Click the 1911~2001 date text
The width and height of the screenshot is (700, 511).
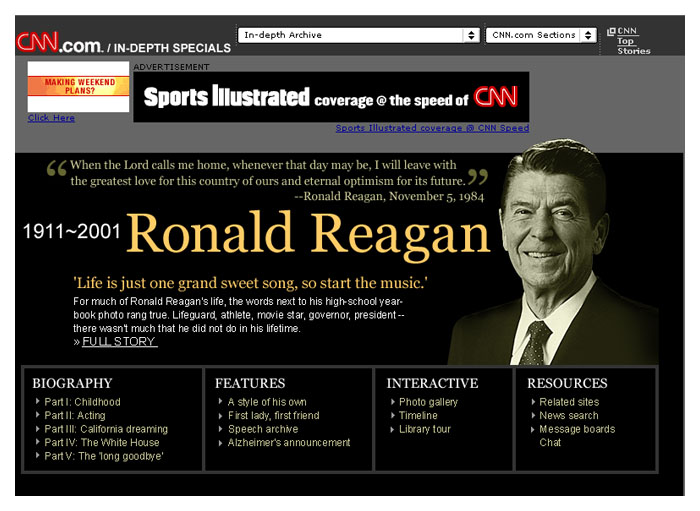click(72, 232)
